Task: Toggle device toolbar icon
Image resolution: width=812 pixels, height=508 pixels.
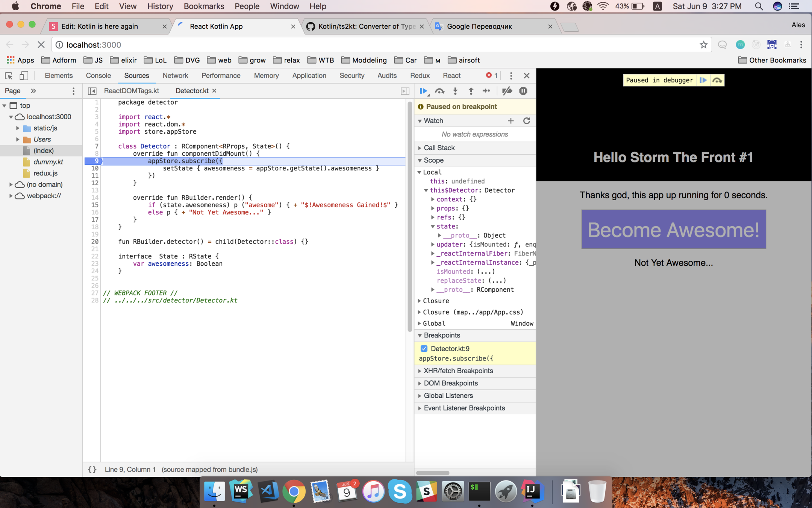Action: pyautogui.click(x=24, y=76)
